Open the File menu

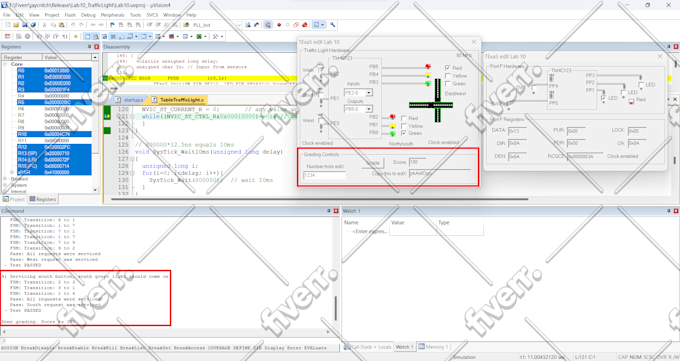(7, 15)
